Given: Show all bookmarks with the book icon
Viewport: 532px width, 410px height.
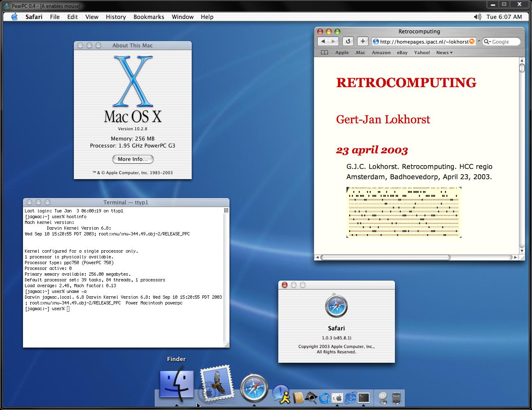Looking at the screenshot, I should pos(324,53).
